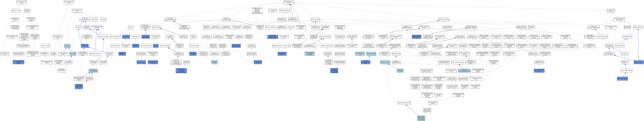Select the oxidative phosphorylation node

click(404, 103)
